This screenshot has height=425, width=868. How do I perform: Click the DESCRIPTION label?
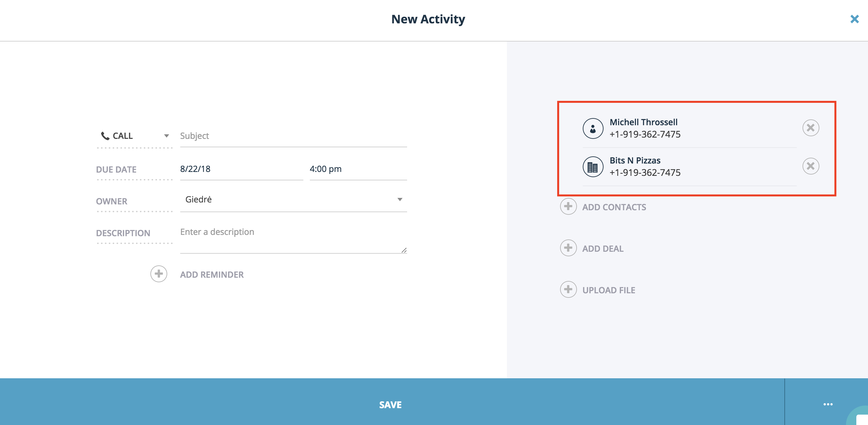[123, 233]
